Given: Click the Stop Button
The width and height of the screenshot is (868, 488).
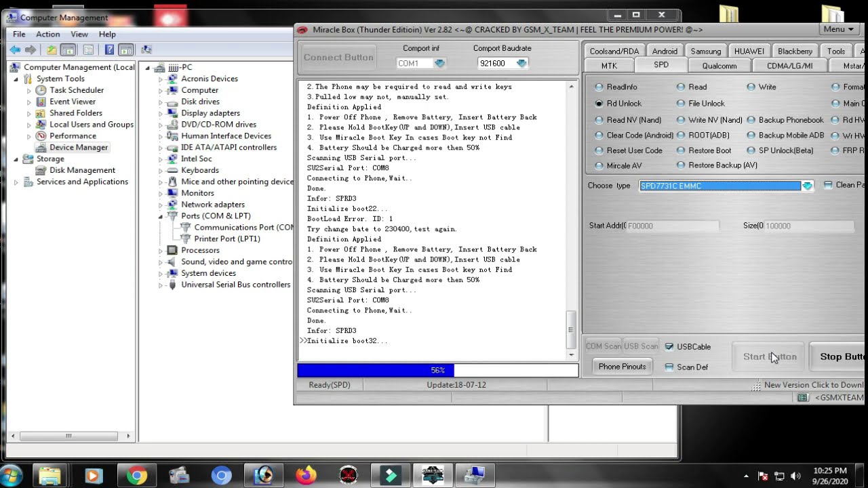Looking at the screenshot, I should pos(839,357).
